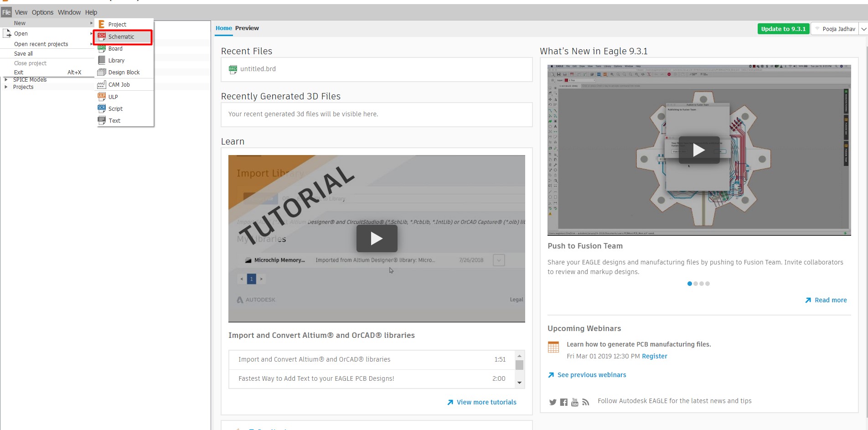
Task: Click the tutorial list scroll up arrow
Action: point(519,356)
